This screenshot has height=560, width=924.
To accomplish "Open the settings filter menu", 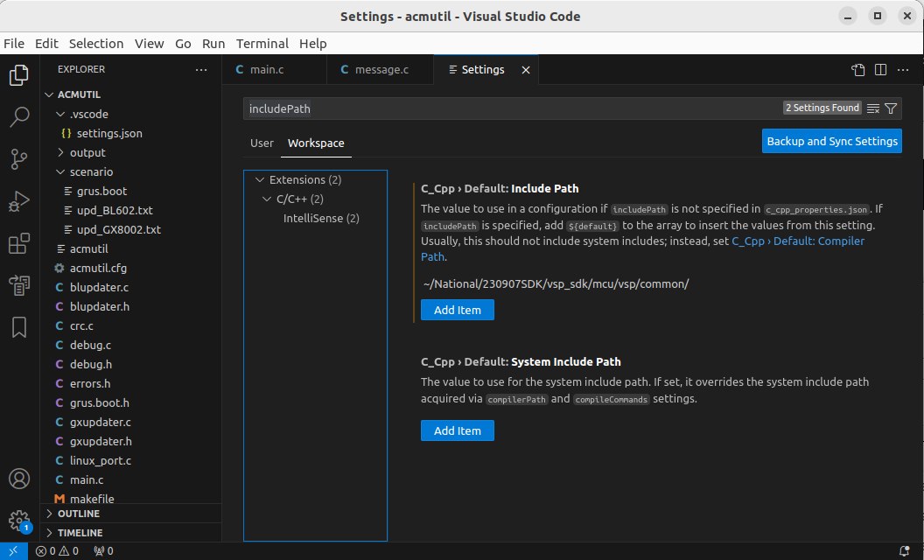I will pyautogui.click(x=891, y=108).
